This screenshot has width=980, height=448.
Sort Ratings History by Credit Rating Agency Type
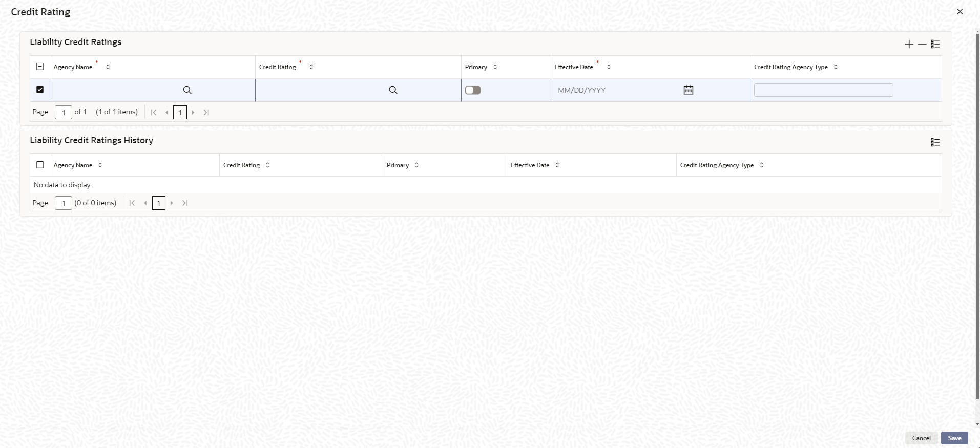pyautogui.click(x=761, y=165)
